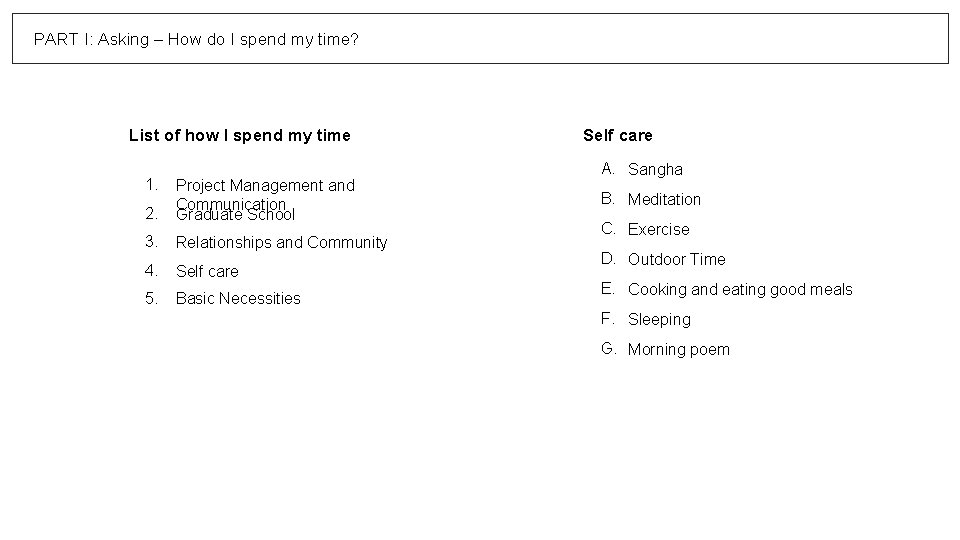Select the list letter 'A.'
Screen dimensions: 960x540
point(608,168)
